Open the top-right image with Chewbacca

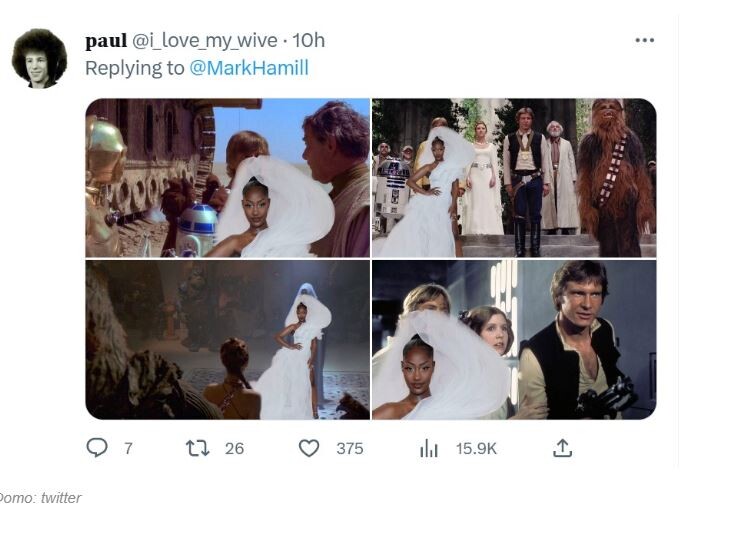(x=514, y=178)
